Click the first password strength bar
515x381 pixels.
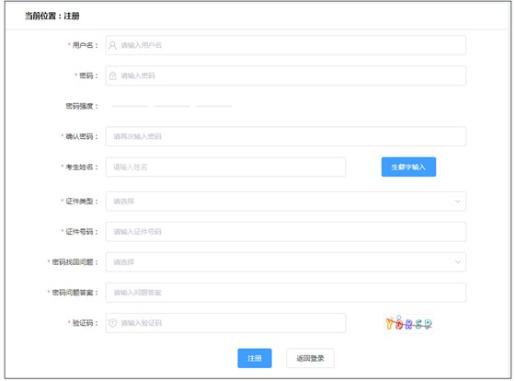(130, 106)
